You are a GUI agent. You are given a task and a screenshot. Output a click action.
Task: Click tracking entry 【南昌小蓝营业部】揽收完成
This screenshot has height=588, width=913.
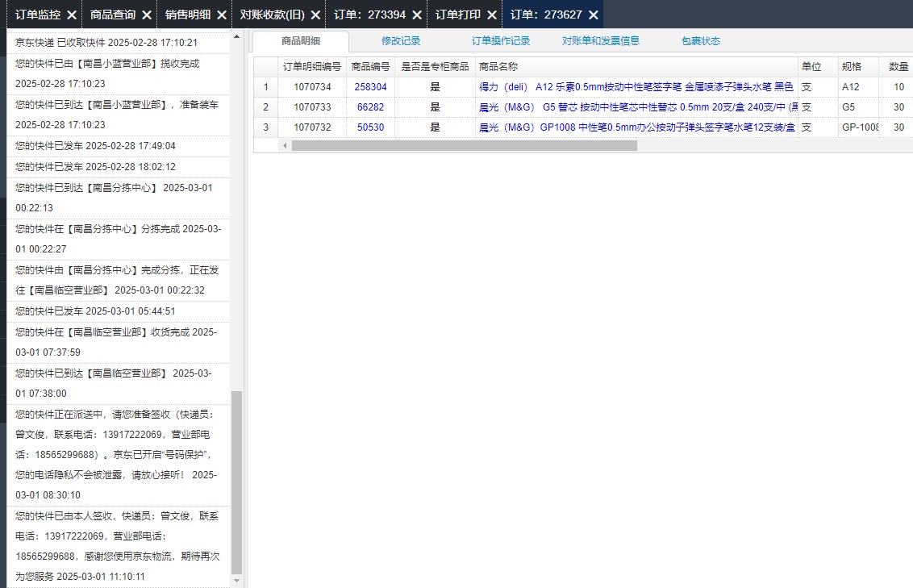tap(119, 74)
